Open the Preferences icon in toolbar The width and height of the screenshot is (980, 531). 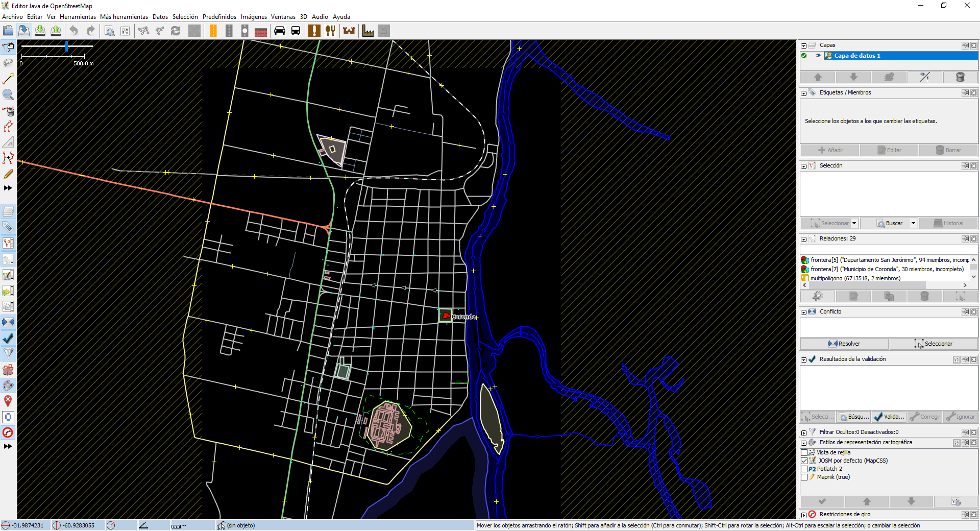point(125,31)
